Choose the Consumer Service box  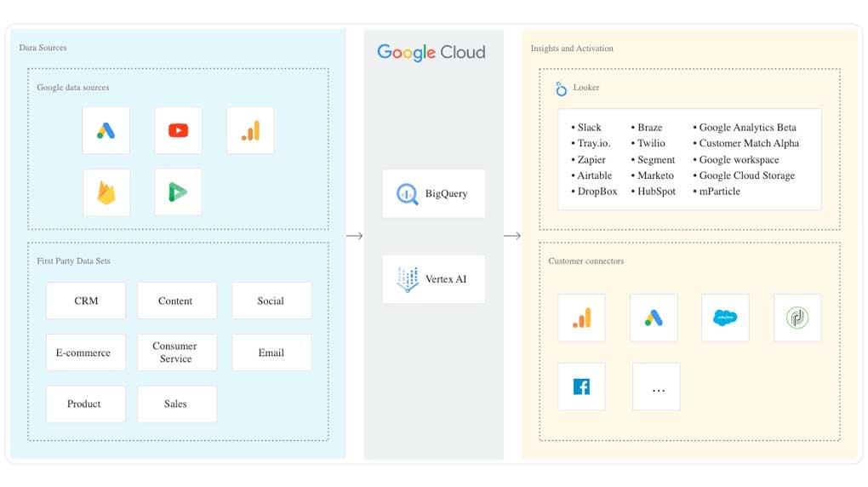[x=176, y=352]
